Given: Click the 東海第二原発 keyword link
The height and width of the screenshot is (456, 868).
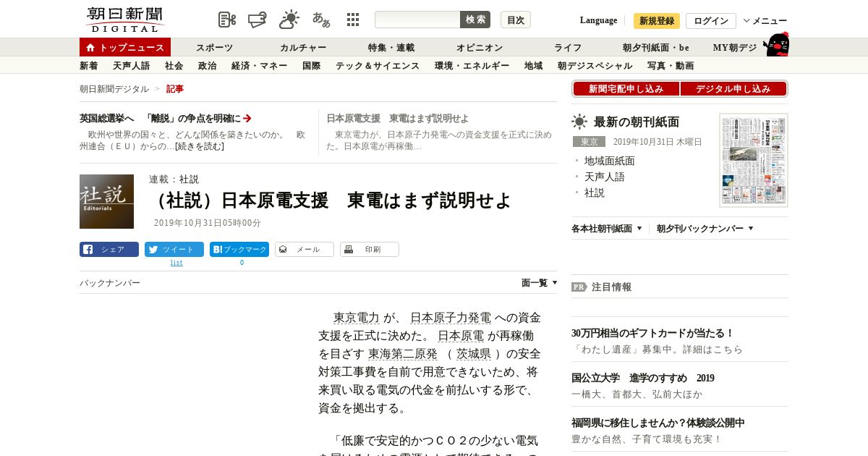Looking at the screenshot, I should pyautogui.click(x=403, y=354).
